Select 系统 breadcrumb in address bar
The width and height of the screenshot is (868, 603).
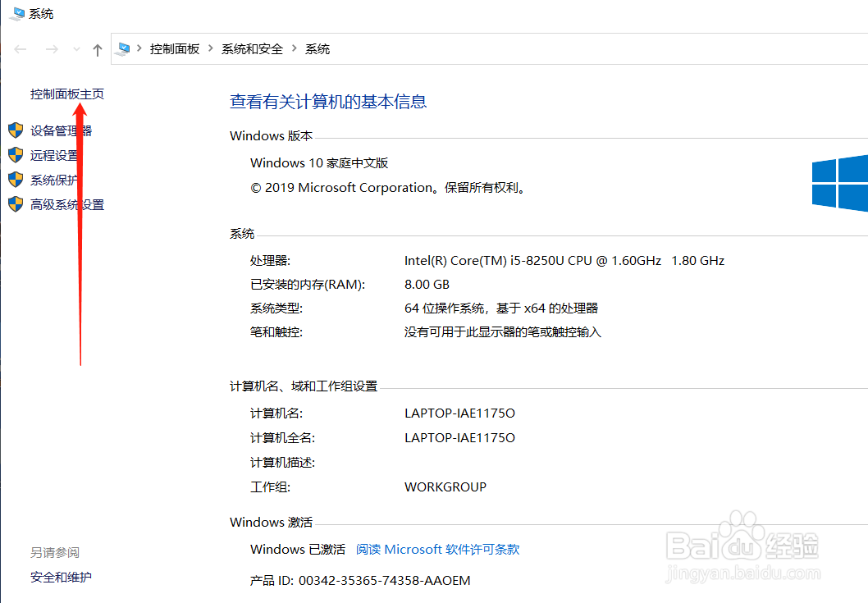pyautogui.click(x=318, y=48)
